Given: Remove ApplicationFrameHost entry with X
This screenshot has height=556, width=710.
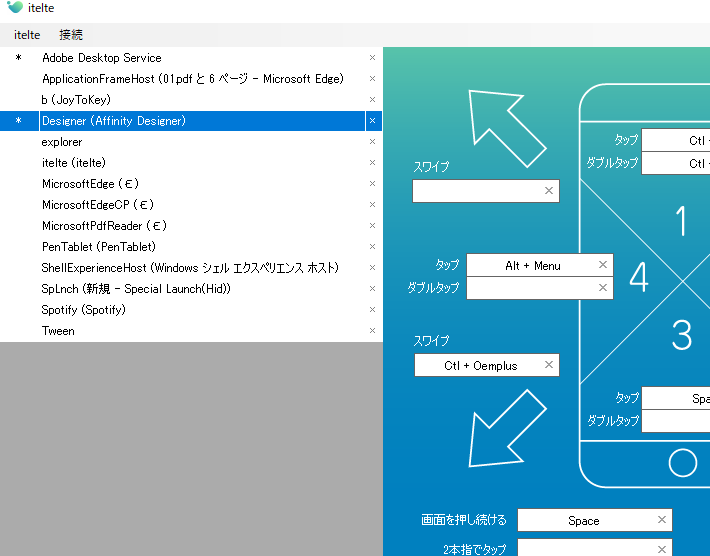Looking at the screenshot, I should pyautogui.click(x=372, y=79).
